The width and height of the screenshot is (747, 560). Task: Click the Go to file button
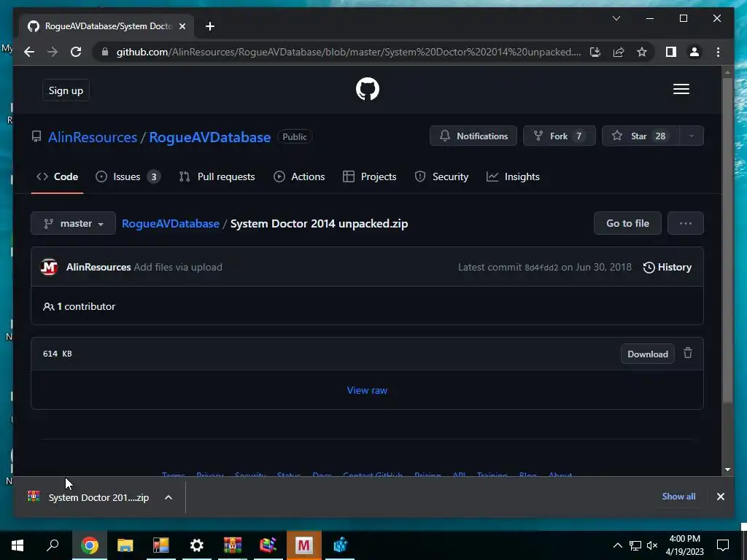(627, 223)
